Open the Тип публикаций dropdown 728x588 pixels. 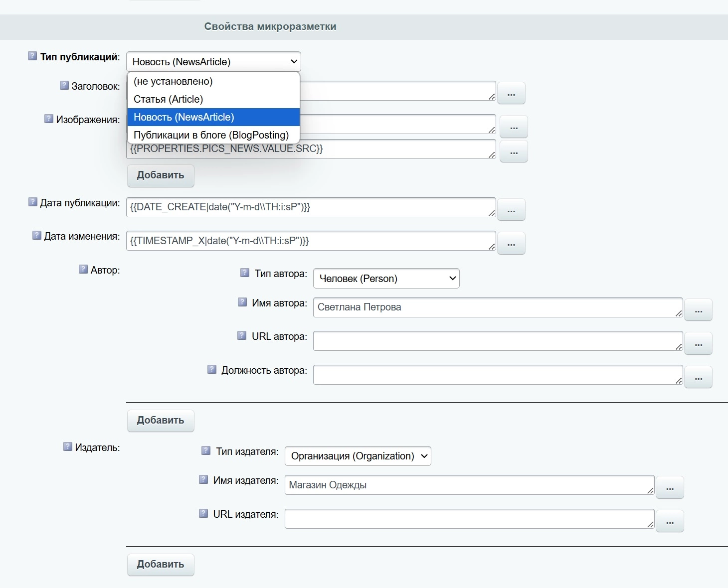click(213, 62)
